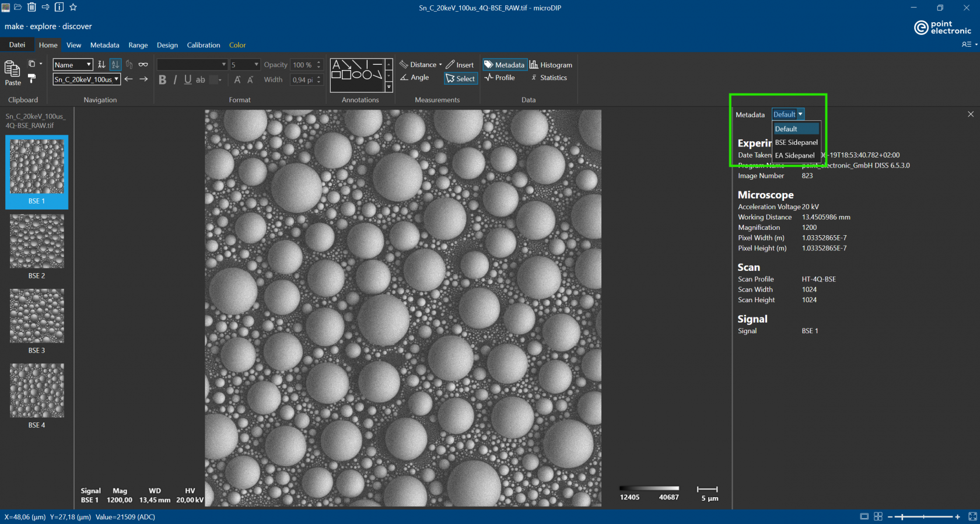Open the Statistics data view
980x524 pixels.
point(549,78)
